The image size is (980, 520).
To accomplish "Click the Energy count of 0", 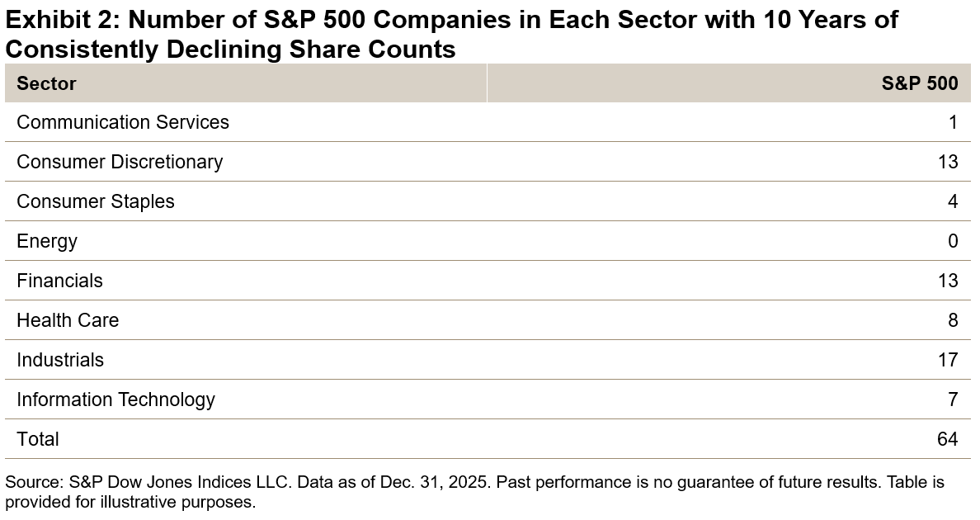I will click(x=953, y=241).
